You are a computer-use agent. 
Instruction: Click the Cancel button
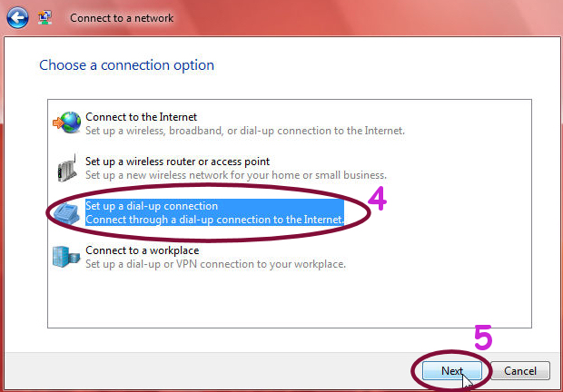[x=520, y=370]
